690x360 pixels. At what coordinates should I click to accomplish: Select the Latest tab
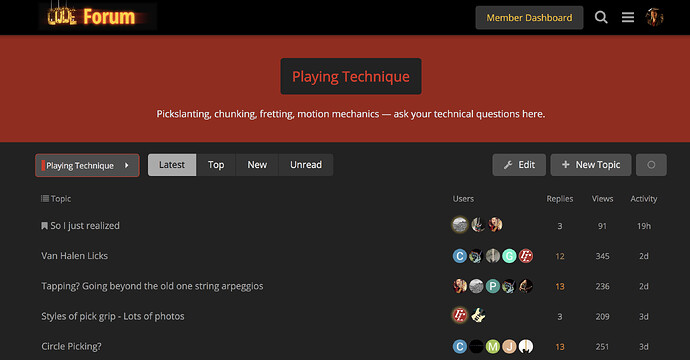[172, 165]
